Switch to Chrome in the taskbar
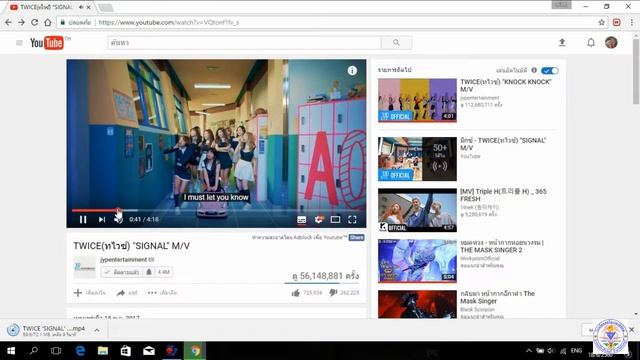 [195, 351]
